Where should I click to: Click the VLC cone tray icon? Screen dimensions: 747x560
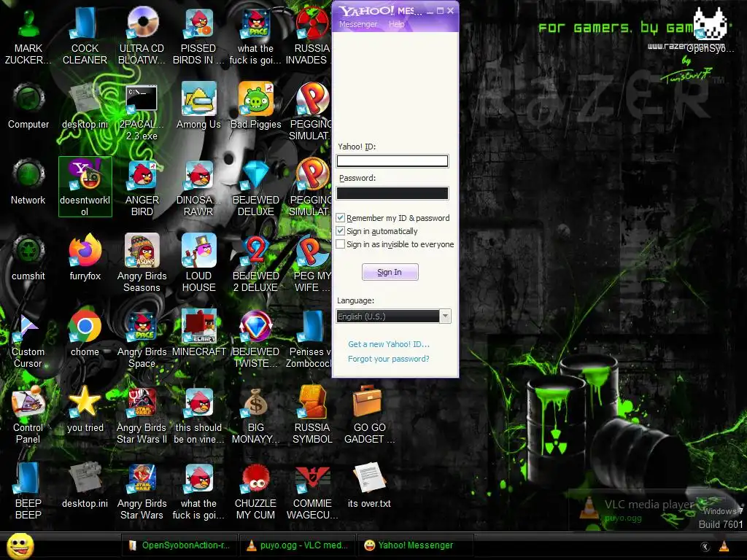724,546
